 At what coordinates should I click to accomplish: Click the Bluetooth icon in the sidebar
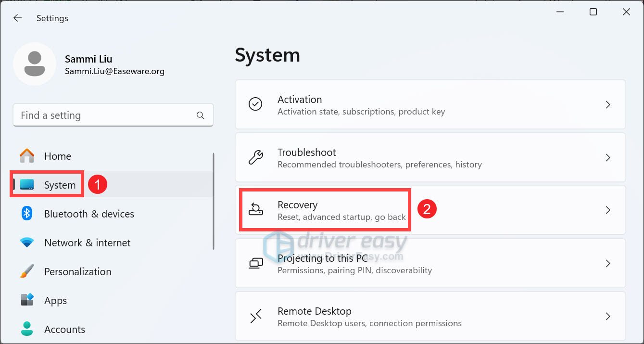click(26, 214)
